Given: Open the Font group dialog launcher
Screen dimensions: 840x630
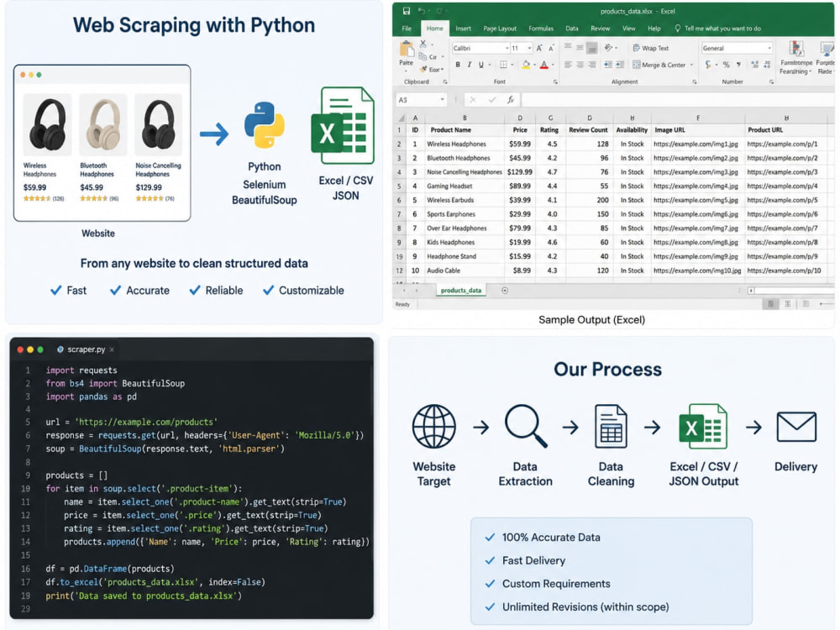Looking at the screenshot, I should pos(555,82).
